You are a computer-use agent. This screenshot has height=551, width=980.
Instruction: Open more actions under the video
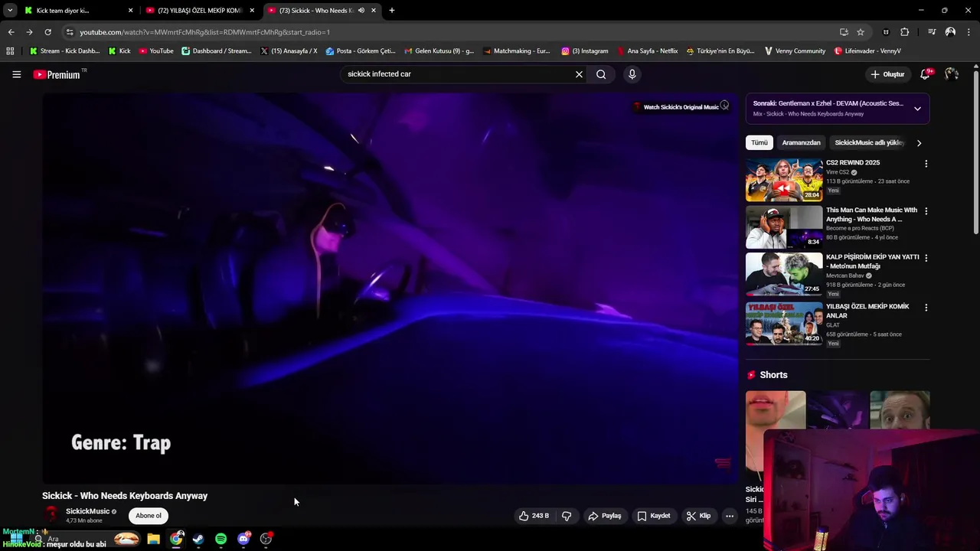pyautogui.click(x=730, y=516)
